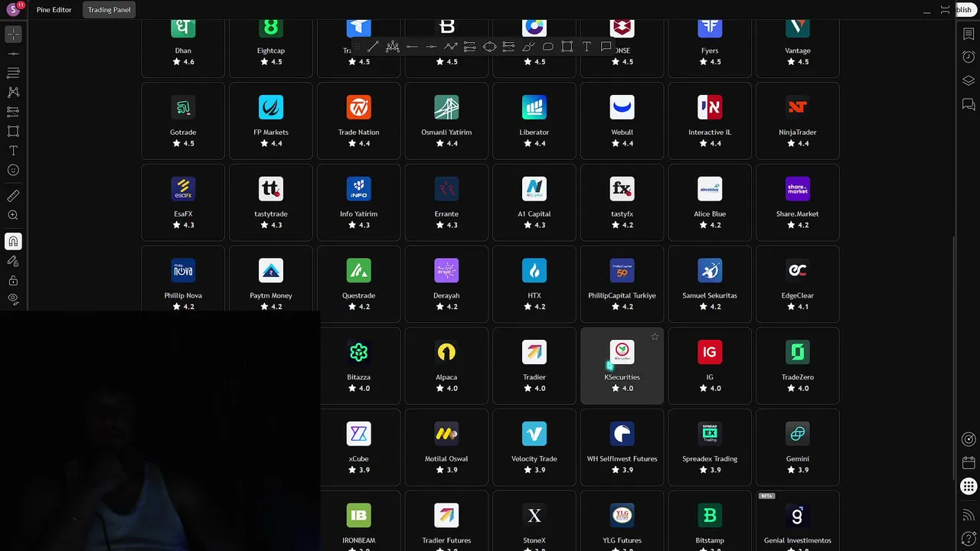Image resolution: width=980 pixels, height=551 pixels.
Task: Select the Gotrade broker tile
Action: click(183, 121)
